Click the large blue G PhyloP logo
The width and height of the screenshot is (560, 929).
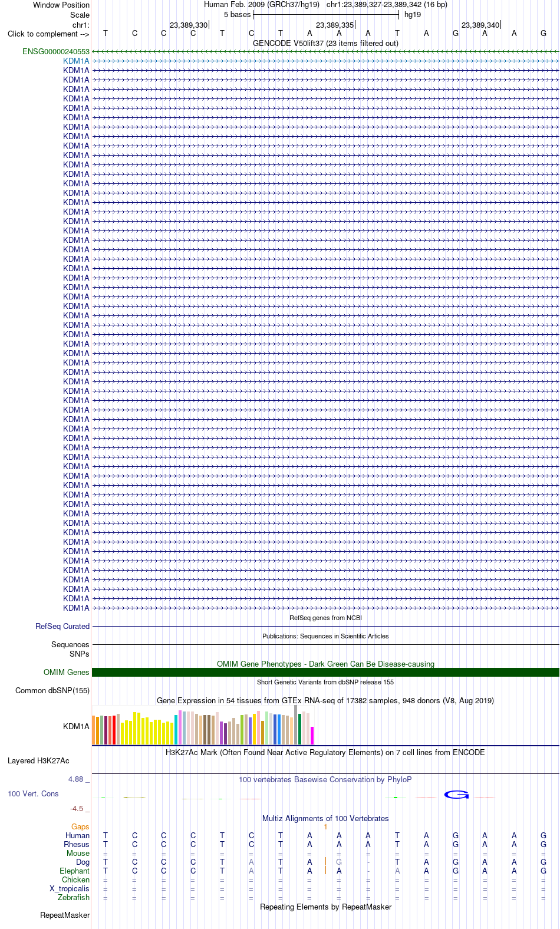pos(456,795)
